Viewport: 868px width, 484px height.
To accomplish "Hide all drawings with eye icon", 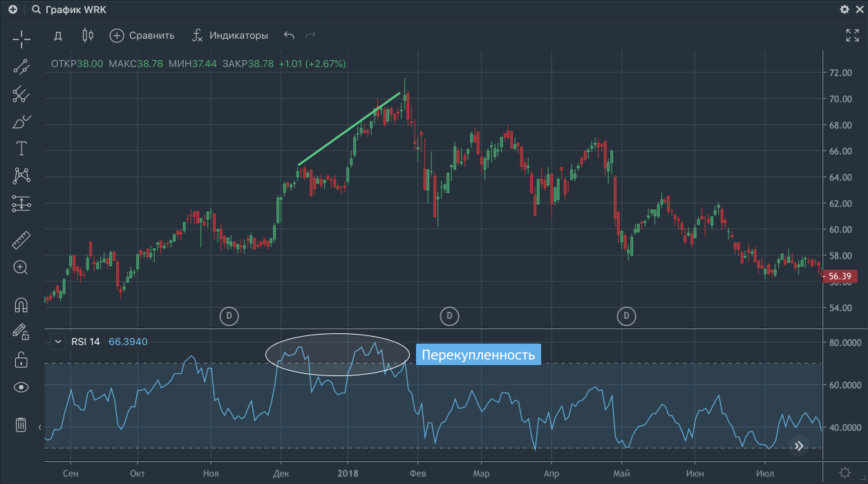I will point(21,387).
